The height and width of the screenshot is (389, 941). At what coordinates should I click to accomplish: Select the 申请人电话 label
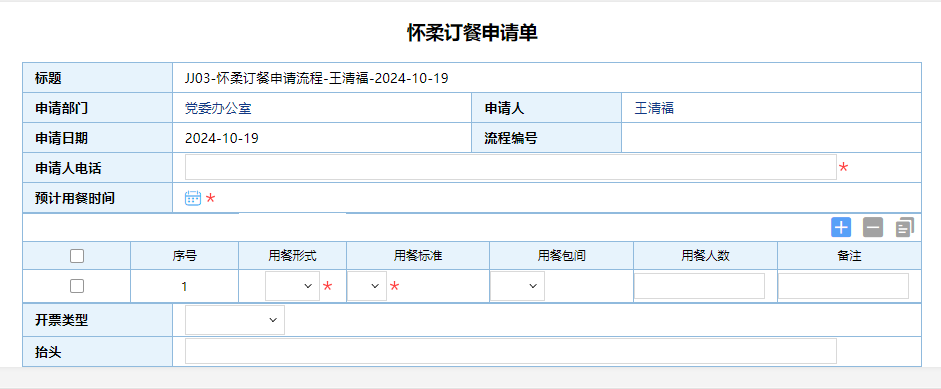point(68,169)
